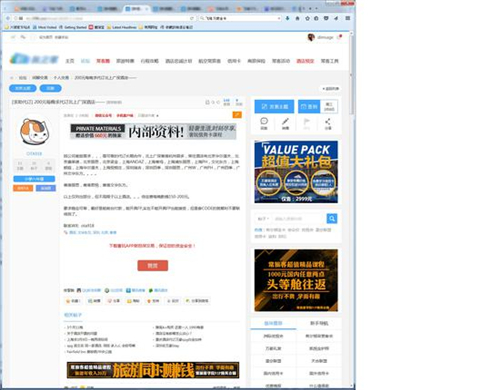Click the blue magnifier search button in sidebar

pyautogui.click(x=332, y=219)
